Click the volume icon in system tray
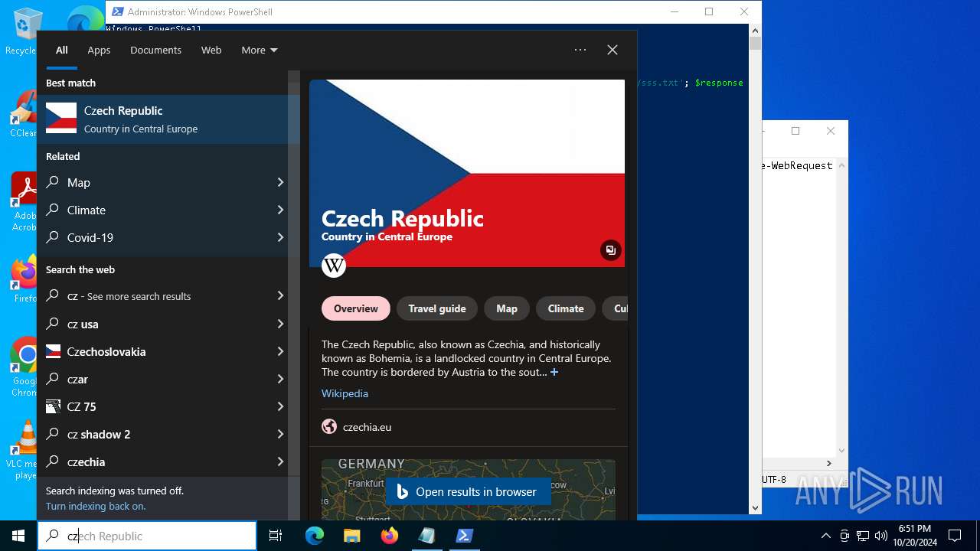This screenshot has height=551, width=980. coord(880,536)
